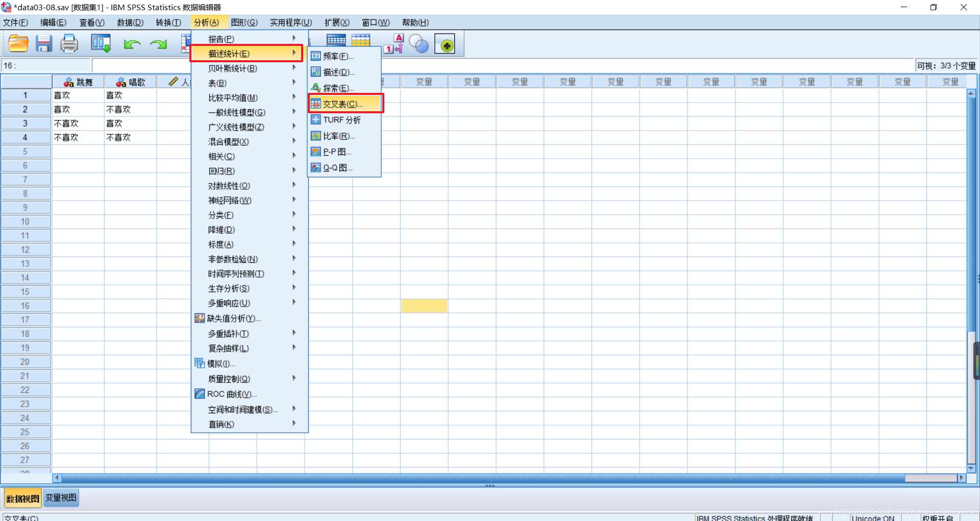Click the blue data grid toolbar icon
Screen dimensions: 980x521
point(336,40)
